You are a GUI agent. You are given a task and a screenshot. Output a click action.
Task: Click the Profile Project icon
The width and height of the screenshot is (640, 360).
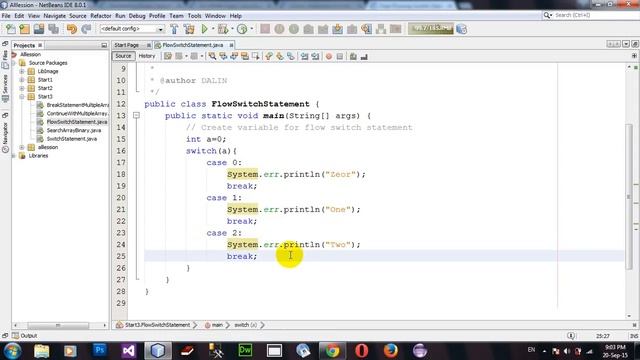242,29
